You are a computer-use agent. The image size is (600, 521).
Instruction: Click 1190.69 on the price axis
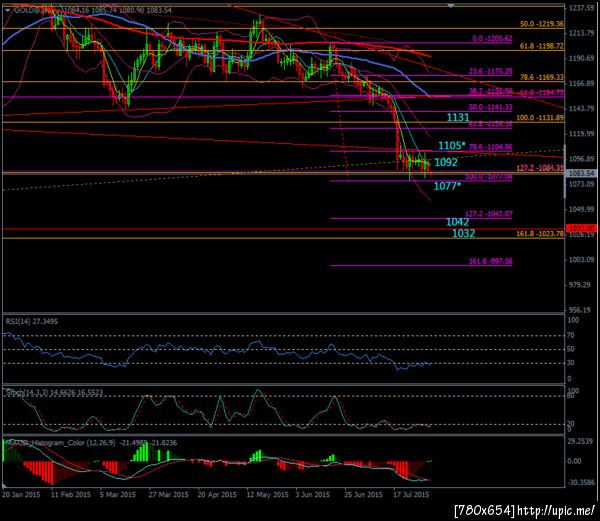(x=581, y=58)
